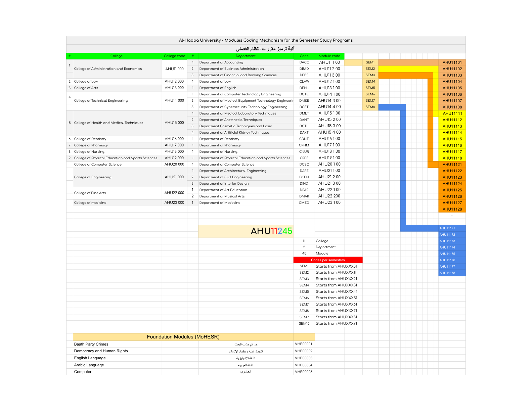532x411 pixels.
Task: Click the green College code header
Action: [x=174, y=56]
